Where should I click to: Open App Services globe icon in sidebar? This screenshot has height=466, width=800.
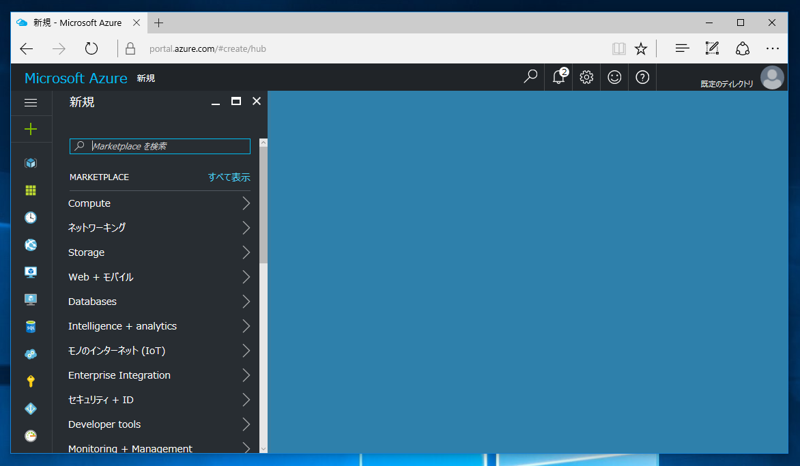[31, 245]
